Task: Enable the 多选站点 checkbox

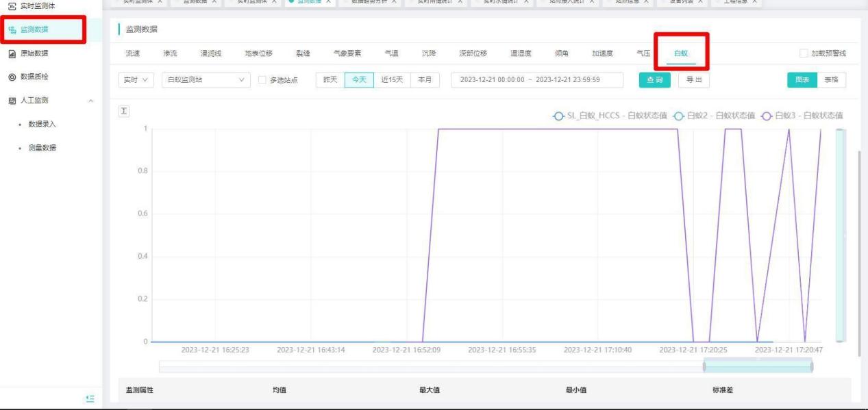Action: pos(261,80)
